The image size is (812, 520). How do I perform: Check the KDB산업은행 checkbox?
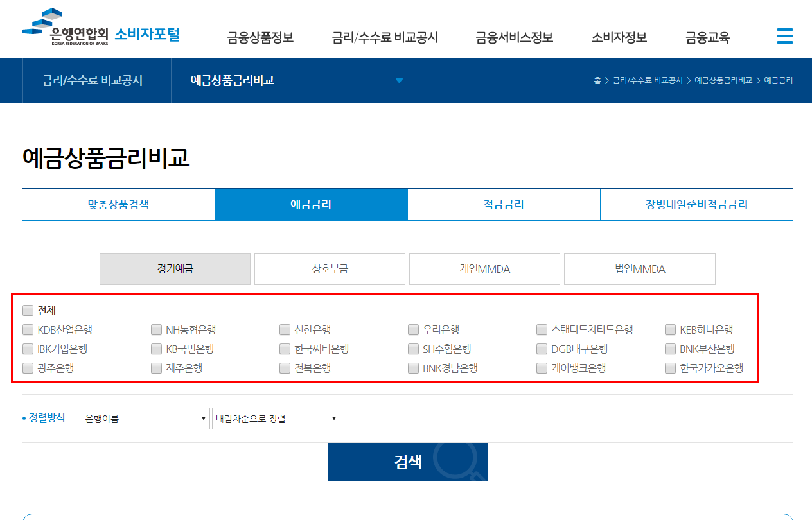pos(28,330)
